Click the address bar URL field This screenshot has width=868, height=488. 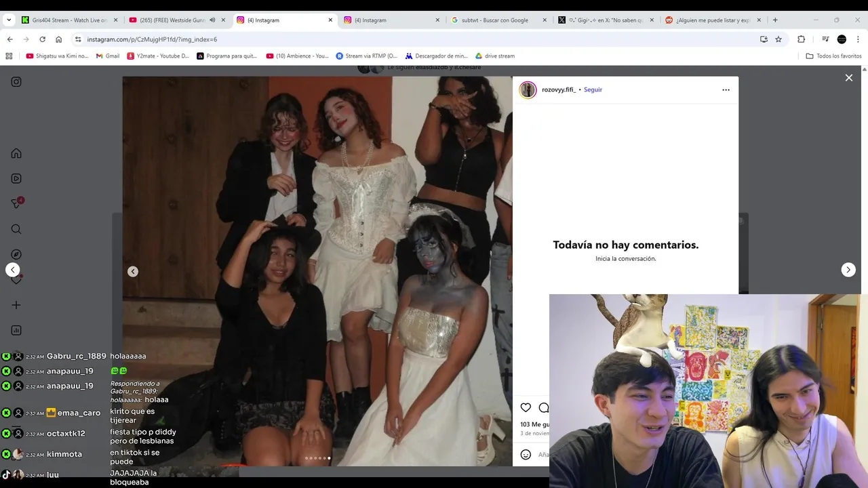pos(414,39)
